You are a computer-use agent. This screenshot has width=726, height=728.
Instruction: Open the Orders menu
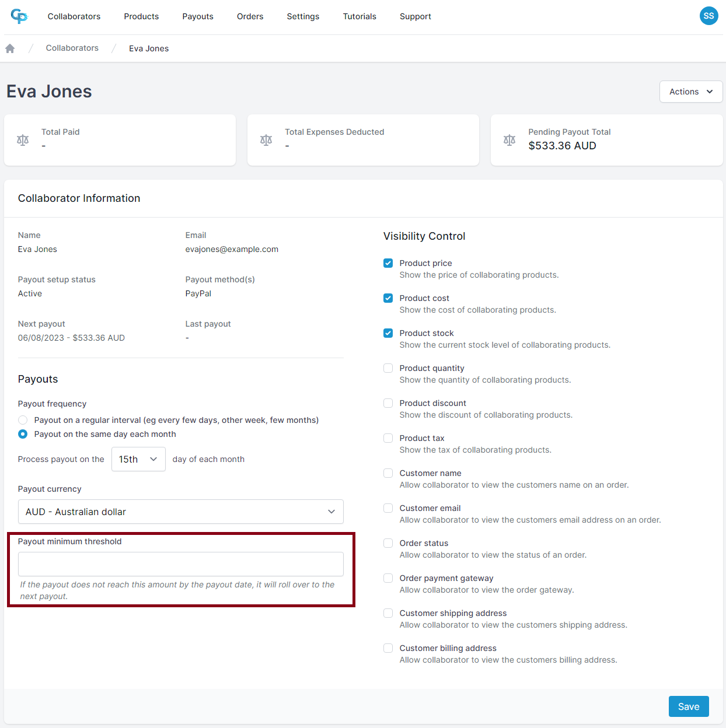pos(250,16)
